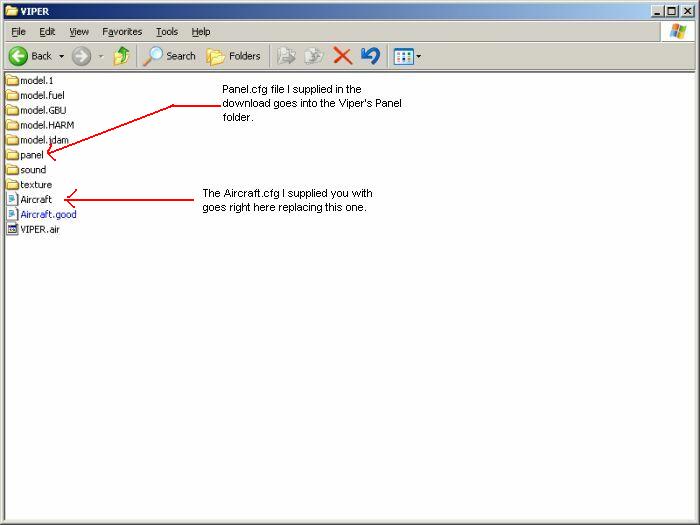Open the Tools menu
The width and height of the screenshot is (700, 525).
(x=167, y=32)
